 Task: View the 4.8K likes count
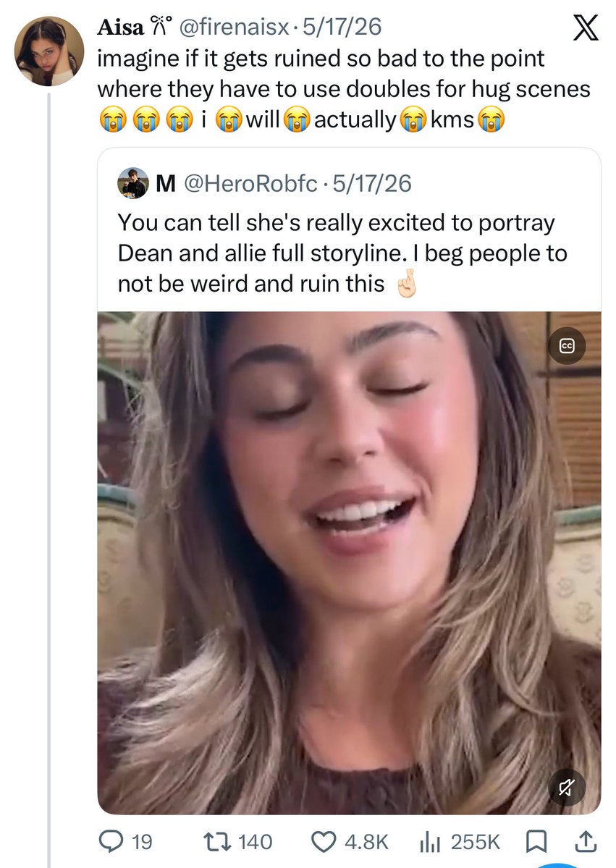366,842
